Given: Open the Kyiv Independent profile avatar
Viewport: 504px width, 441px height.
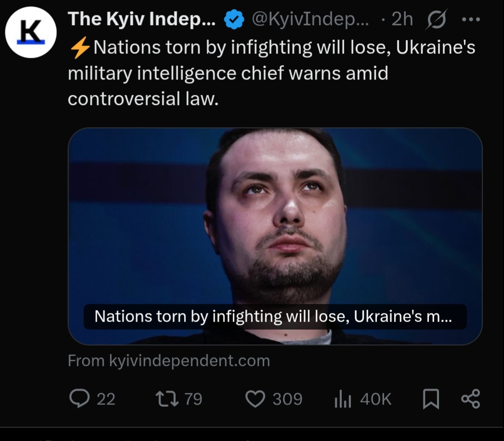Looking at the screenshot, I should (31, 33).
